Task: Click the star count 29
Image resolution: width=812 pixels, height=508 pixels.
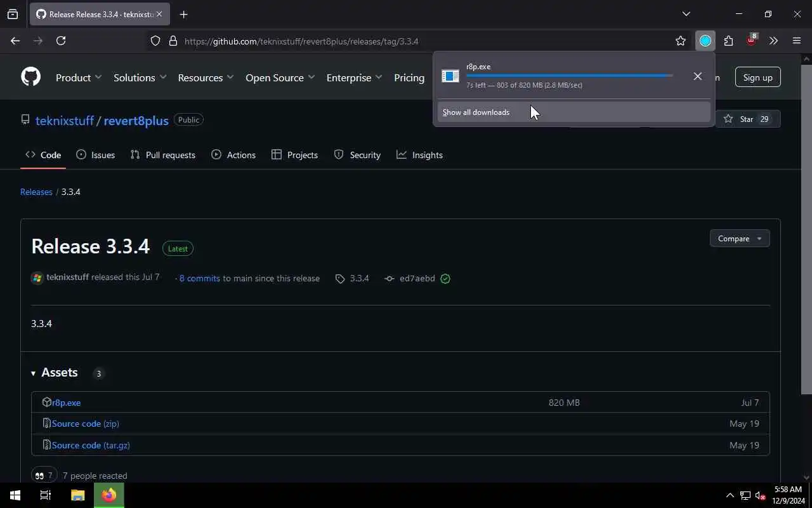Action: pyautogui.click(x=764, y=119)
